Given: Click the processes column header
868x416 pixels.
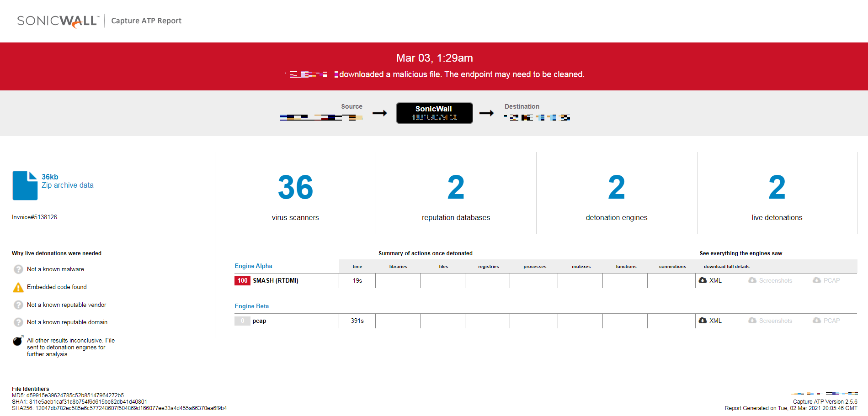Looking at the screenshot, I should pos(535,267).
